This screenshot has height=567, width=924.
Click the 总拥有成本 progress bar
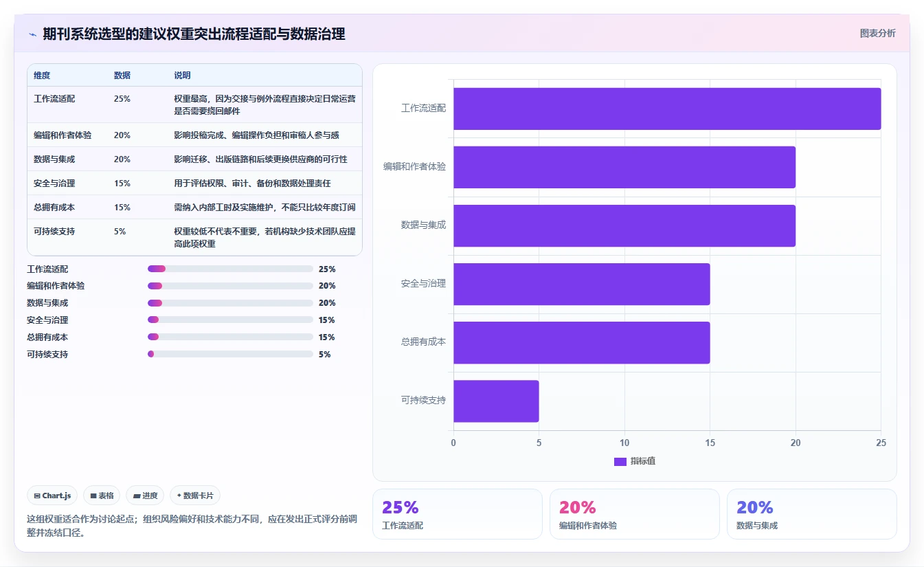pos(230,337)
